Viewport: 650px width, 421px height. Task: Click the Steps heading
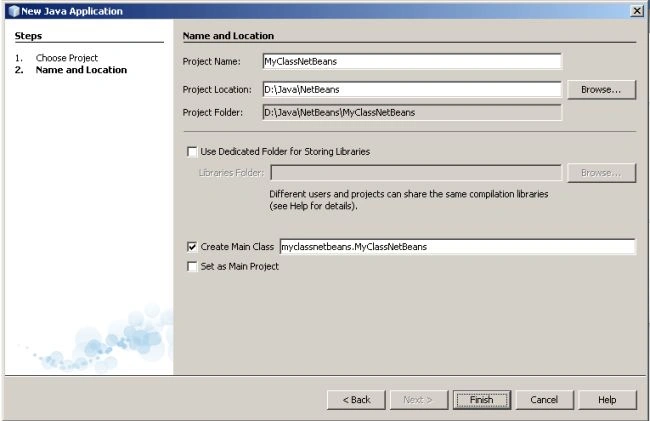tap(28, 36)
